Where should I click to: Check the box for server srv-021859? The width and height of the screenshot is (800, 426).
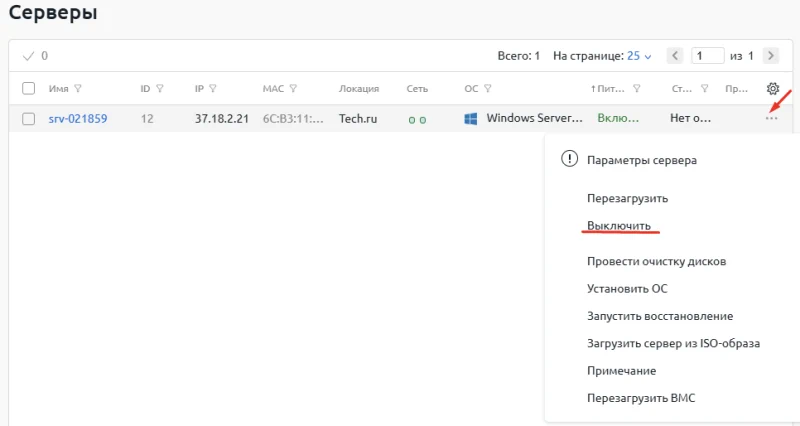pyautogui.click(x=28, y=119)
